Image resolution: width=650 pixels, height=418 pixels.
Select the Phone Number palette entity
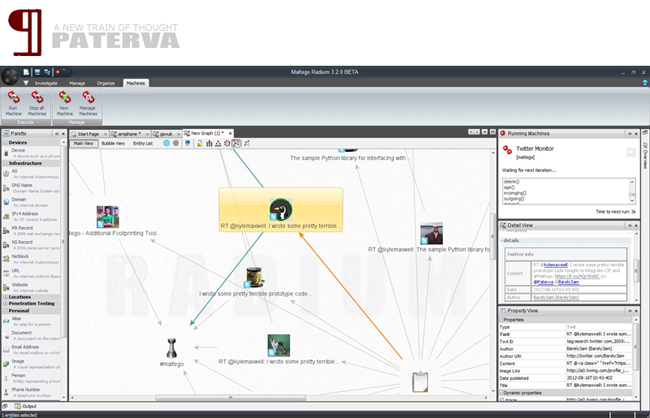point(32,392)
